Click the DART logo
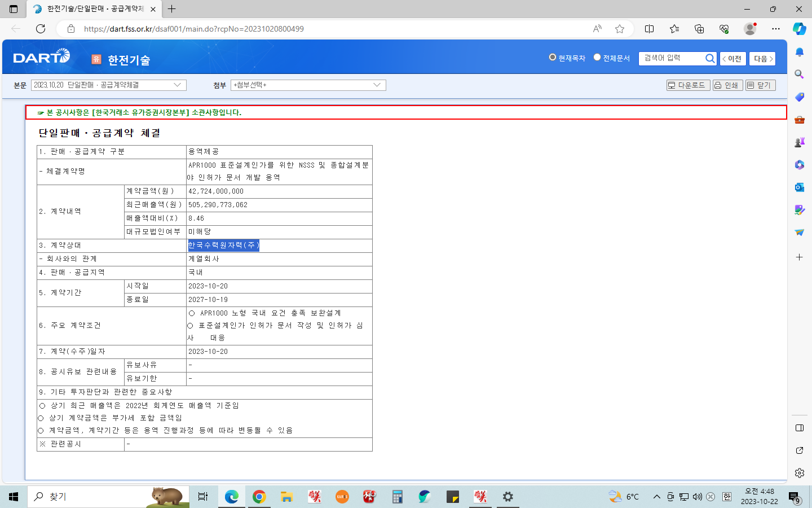Image resolution: width=812 pixels, height=508 pixels. point(42,56)
